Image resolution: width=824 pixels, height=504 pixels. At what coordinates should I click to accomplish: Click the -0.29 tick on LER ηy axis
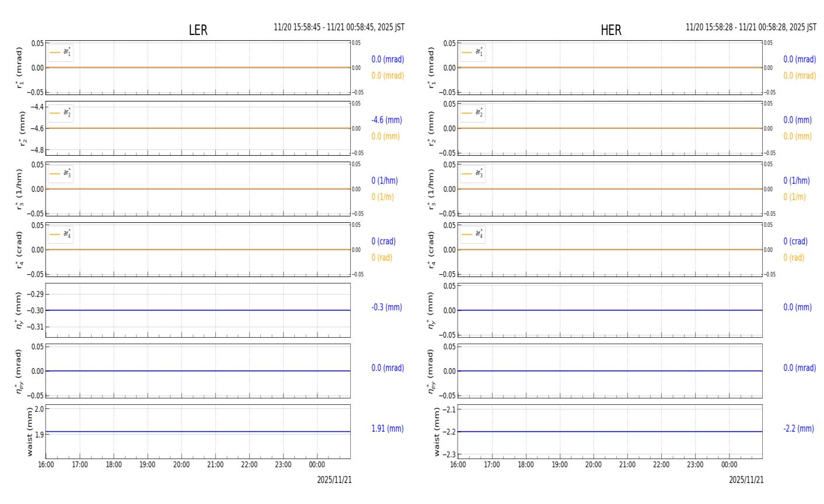35,294
